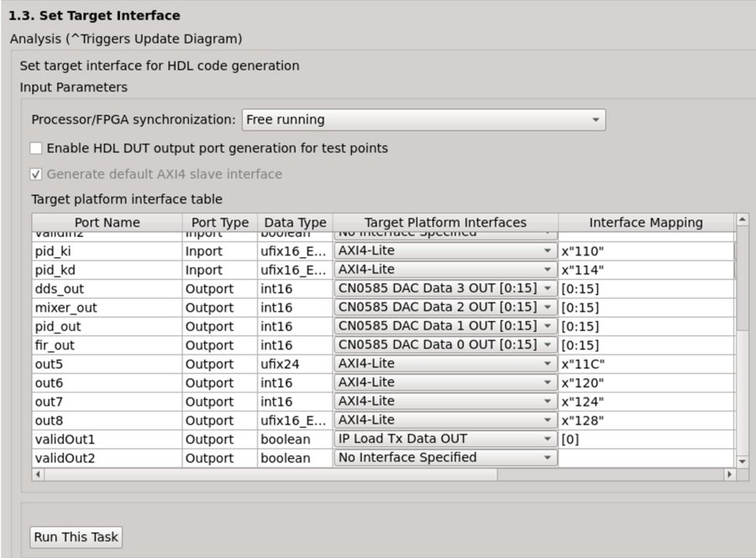The height and width of the screenshot is (558, 756).
Task: Click the Run This Task button
Action: point(76,537)
